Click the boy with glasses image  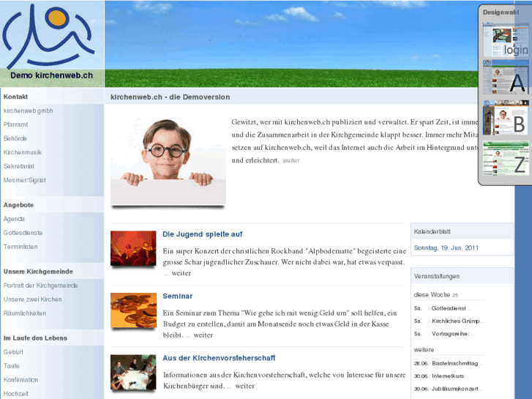coord(168,161)
